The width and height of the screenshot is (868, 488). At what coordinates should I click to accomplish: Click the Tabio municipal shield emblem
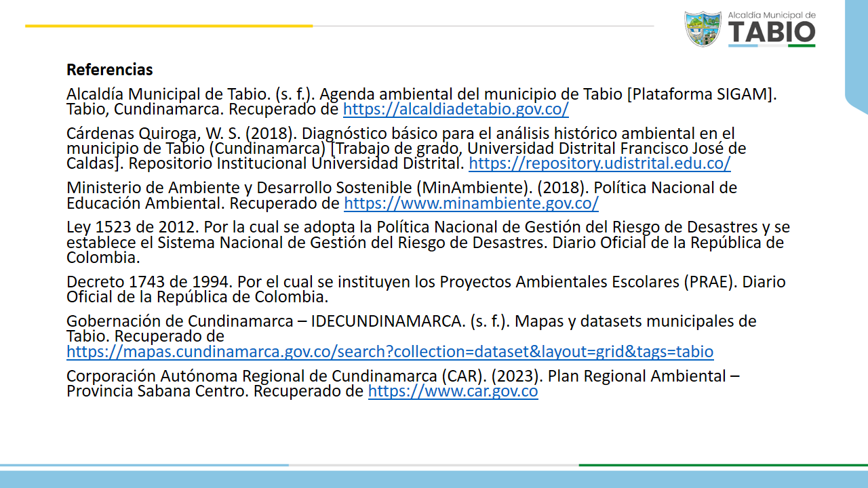click(703, 28)
